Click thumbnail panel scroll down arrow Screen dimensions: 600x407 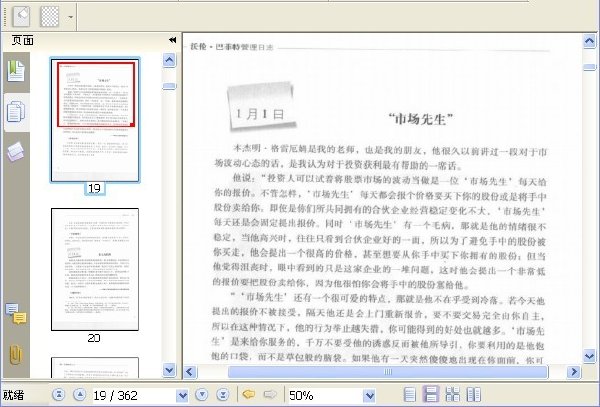(169, 370)
